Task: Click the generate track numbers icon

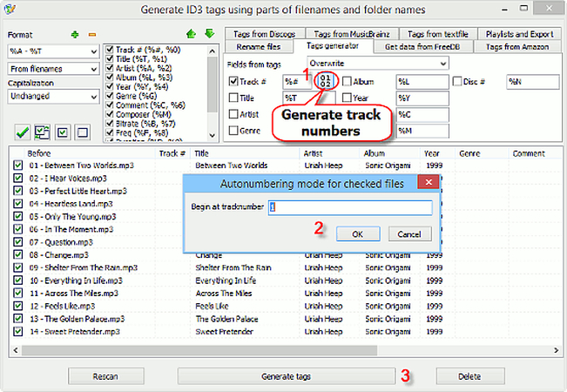Action: [x=323, y=82]
